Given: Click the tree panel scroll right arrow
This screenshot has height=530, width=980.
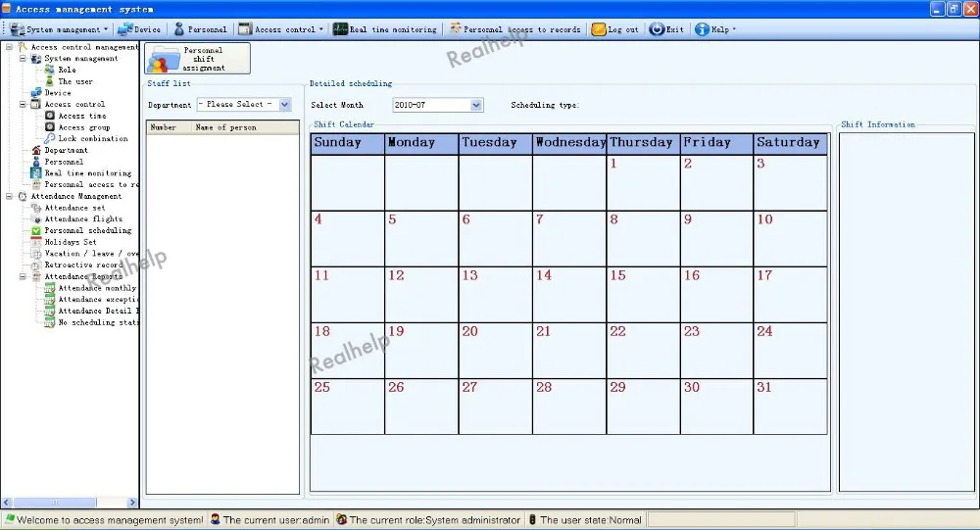Looking at the screenshot, I should [132, 502].
